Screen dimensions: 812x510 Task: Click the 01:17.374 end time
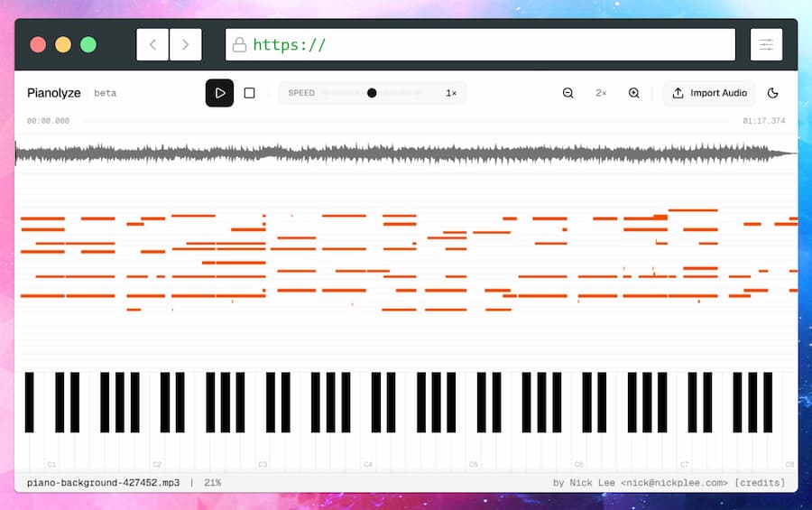764,121
